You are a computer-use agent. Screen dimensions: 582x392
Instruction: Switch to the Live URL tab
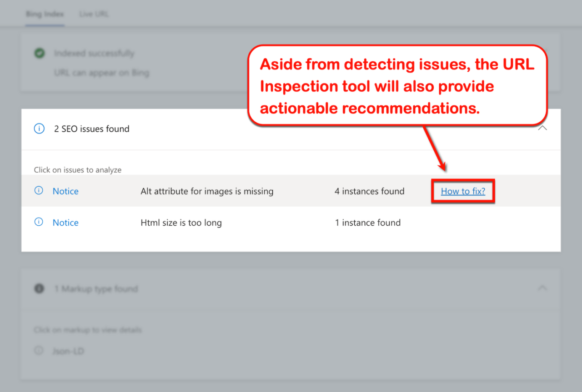click(94, 14)
